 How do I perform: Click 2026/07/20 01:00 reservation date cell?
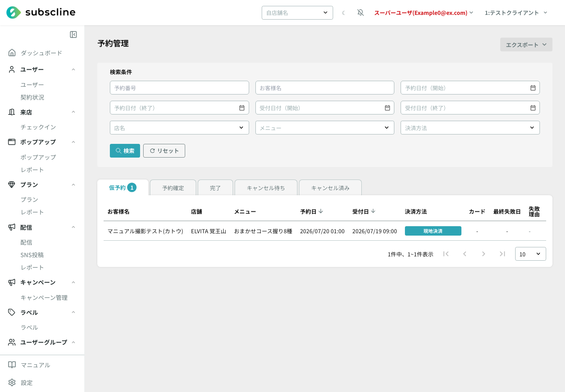click(x=323, y=231)
